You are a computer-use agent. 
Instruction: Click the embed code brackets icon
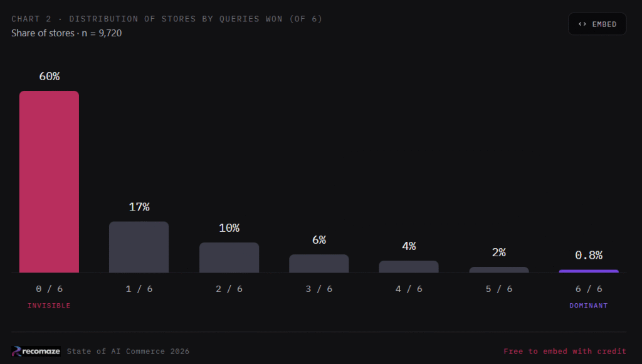[582, 24]
